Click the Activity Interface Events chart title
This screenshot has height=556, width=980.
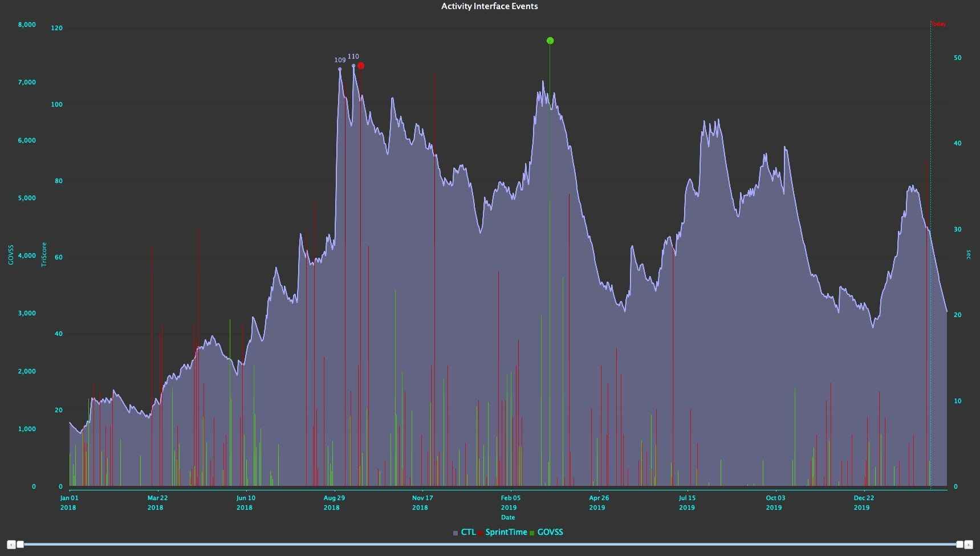[x=490, y=6]
